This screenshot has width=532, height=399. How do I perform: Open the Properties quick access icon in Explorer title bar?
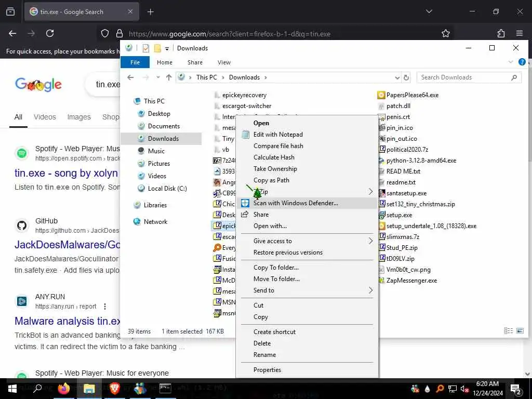[x=146, y=48]
